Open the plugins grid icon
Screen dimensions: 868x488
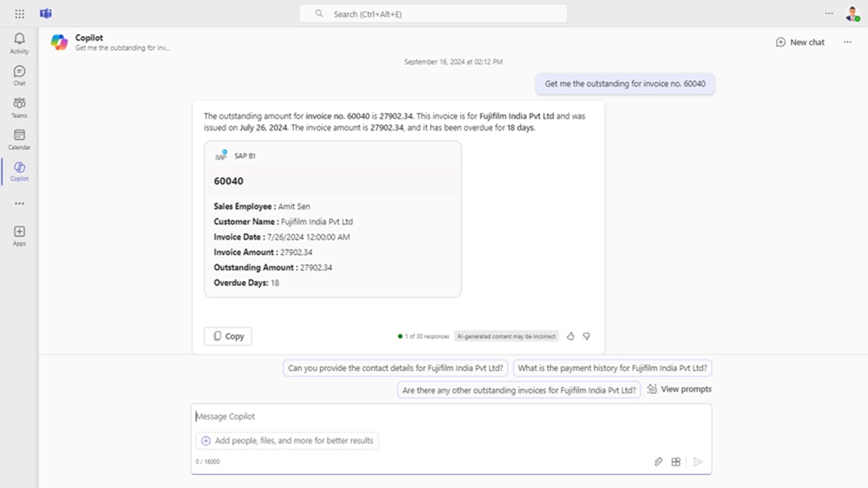pyautogui.click(x=676, y=462)
